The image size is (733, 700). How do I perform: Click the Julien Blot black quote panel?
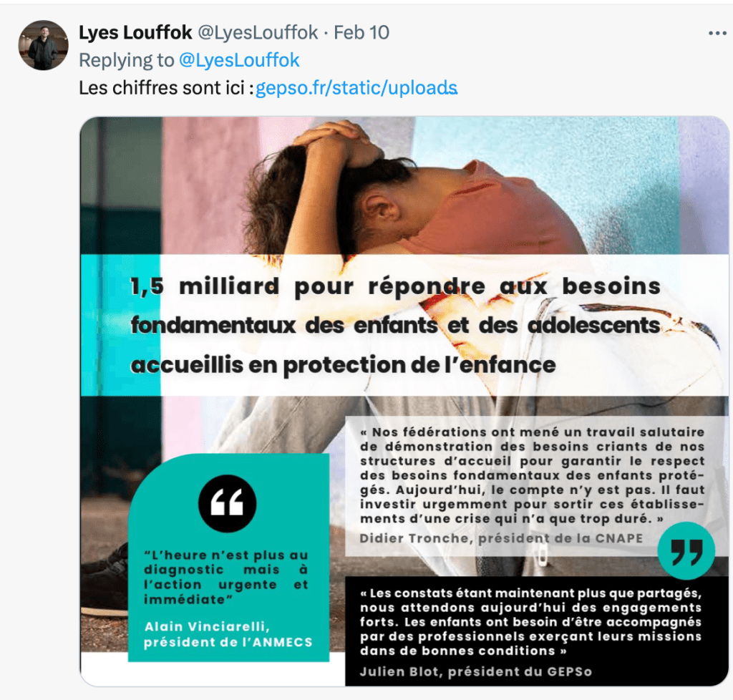pyautogui.click(x=537, y=631)
